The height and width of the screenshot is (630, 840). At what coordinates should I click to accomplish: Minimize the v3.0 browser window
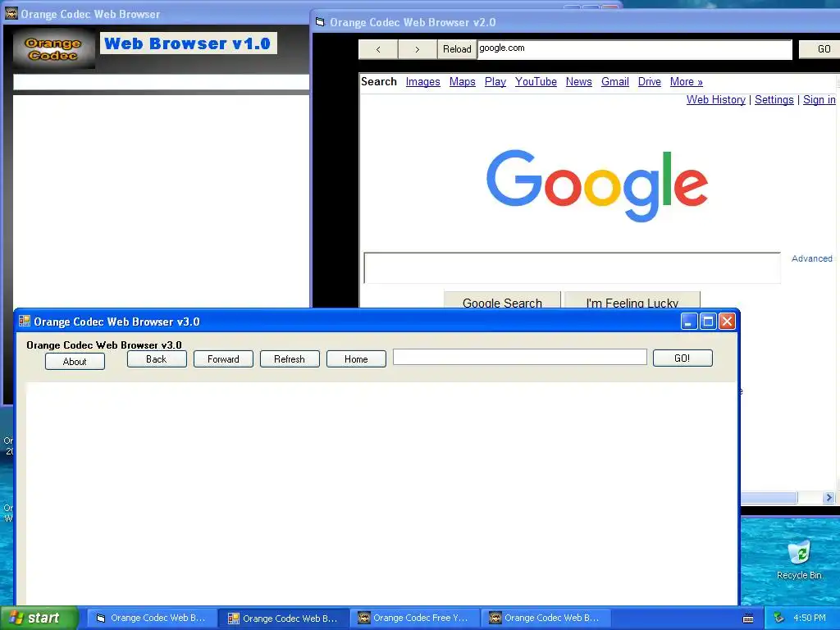(688, 321)
